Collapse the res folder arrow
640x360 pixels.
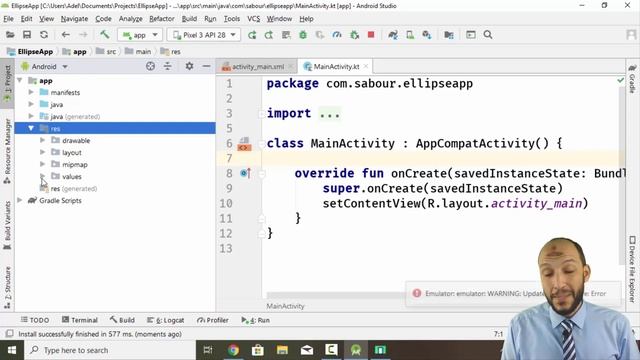(31, 128)
